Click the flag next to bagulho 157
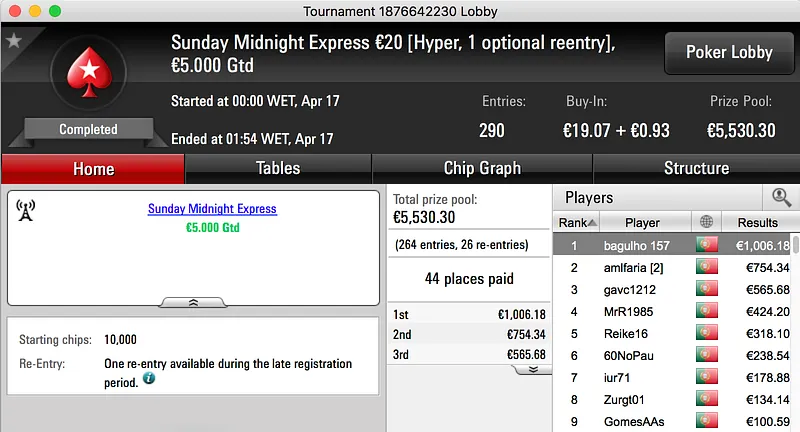Viewport: 800px width, 432px height. coord(706,245)
